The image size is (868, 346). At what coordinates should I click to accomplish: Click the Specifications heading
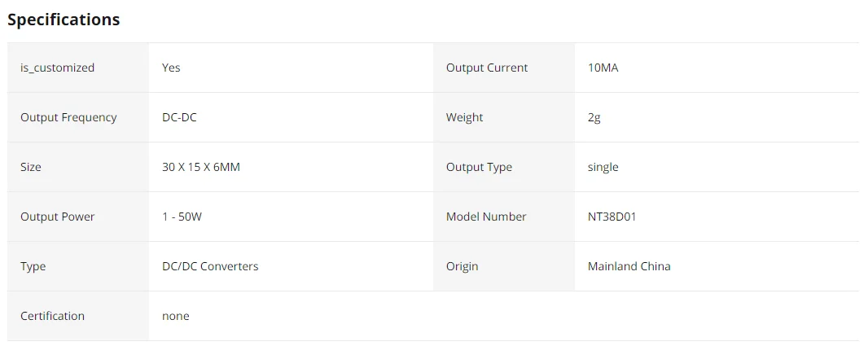[x=64, y=20]
